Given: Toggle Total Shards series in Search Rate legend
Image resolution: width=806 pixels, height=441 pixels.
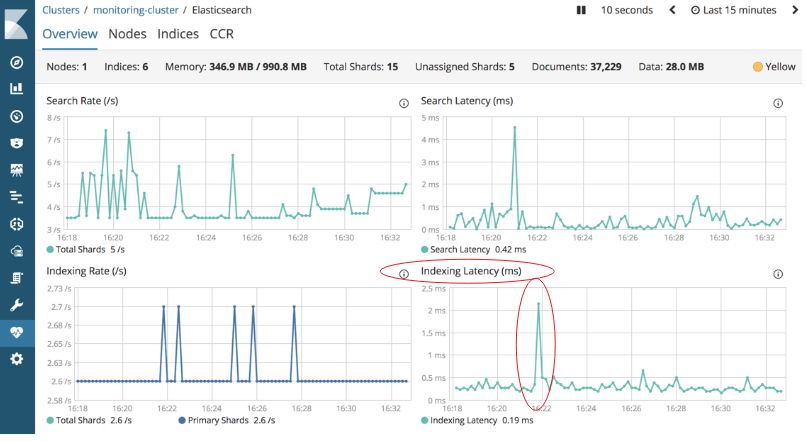Looking at the screenshot, I should coord(85,249).
